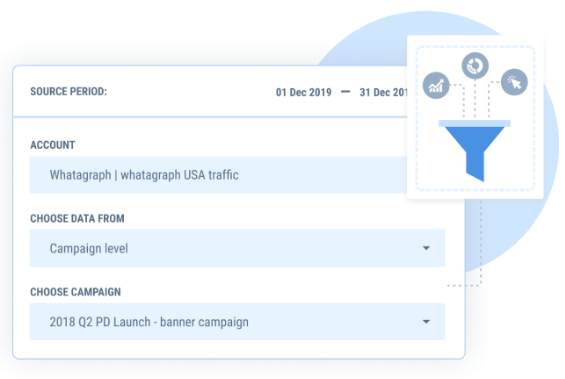Click the Account label
The height and width of the screenshot is (379, 565).
pyautogui.click(x=53, y=145)
